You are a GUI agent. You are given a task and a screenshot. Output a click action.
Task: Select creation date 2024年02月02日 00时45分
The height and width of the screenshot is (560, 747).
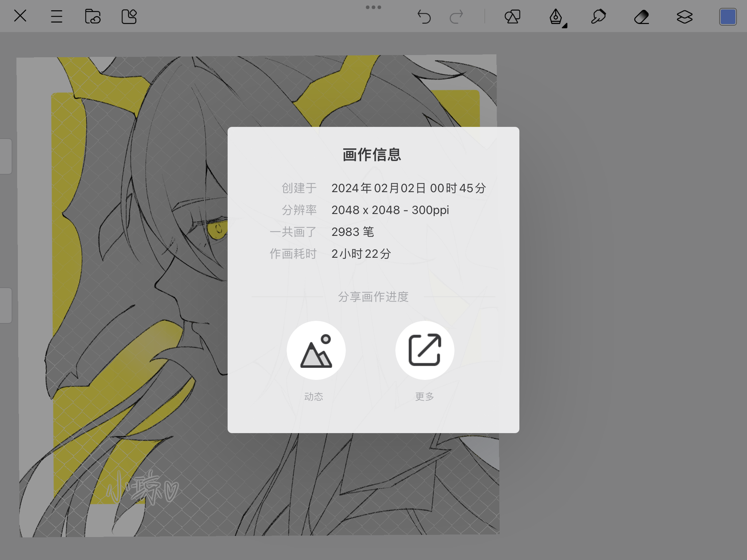click(x=409, y=188)
